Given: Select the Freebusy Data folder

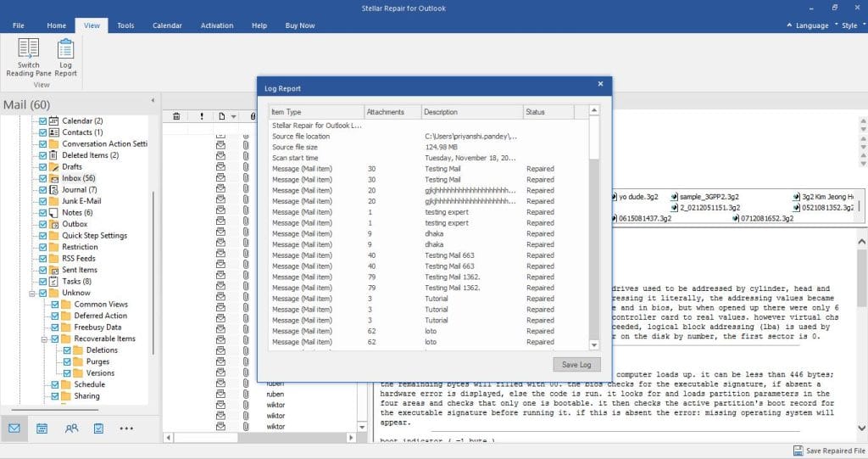Looking at the screenshot, I should tap(97, 327).
